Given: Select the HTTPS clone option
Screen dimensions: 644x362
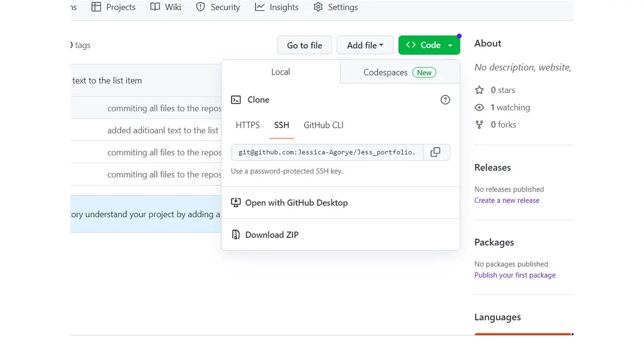Looking at the screenshot, I should (248, 125).
